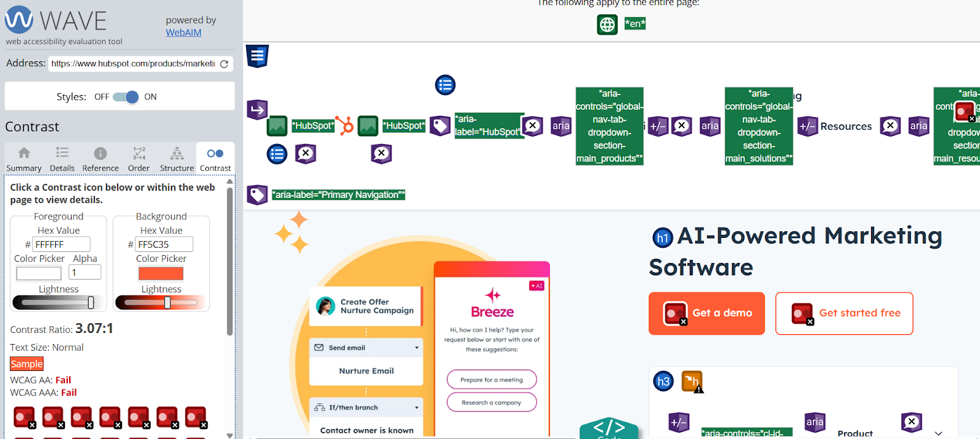Click the Nurture Email card

pyautogui.click(x=366, y=371)
